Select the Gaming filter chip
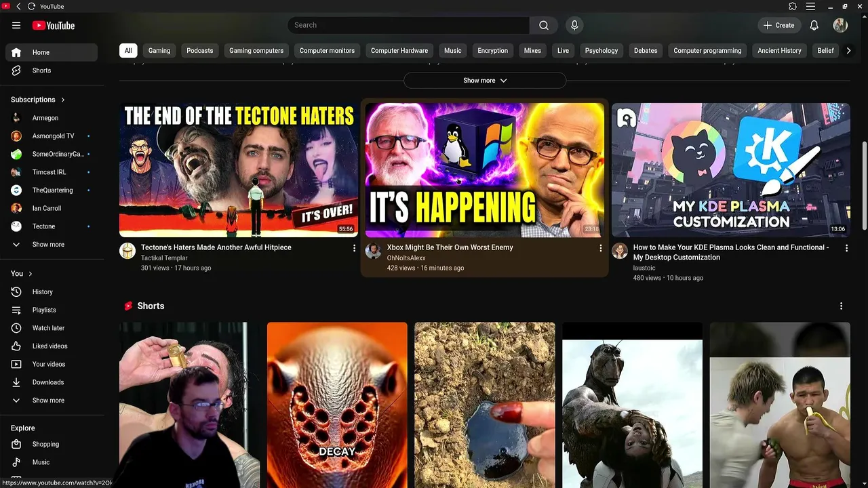This screenshot has width=868, height=488. [x=159, y=51]
